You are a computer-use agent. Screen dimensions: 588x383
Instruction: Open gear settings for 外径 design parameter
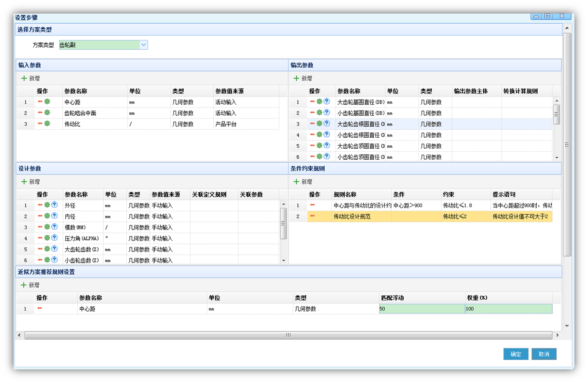[x=47, y=205]
